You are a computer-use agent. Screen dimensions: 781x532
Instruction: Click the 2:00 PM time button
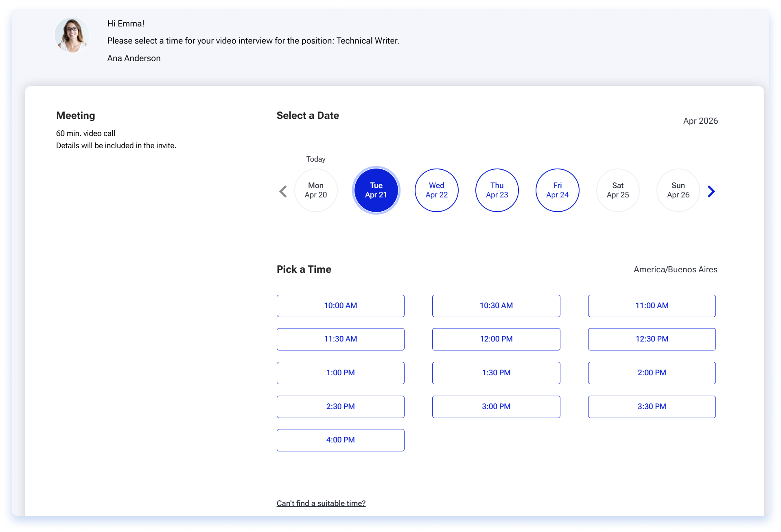click(x=652, y=373)
